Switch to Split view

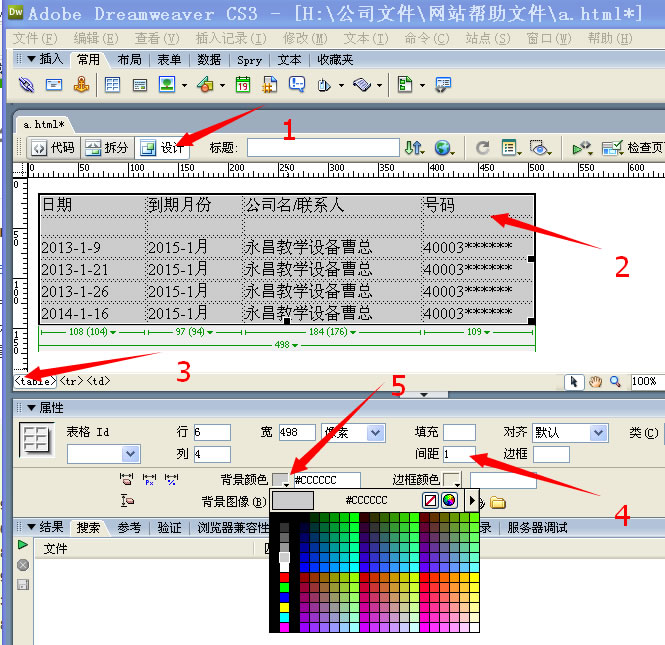click(107, 148)
